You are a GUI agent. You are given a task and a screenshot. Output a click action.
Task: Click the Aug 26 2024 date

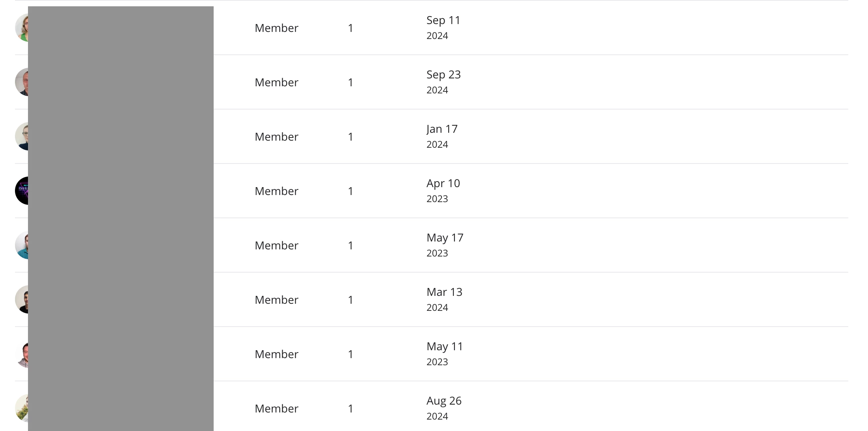(x=444, y=408)
